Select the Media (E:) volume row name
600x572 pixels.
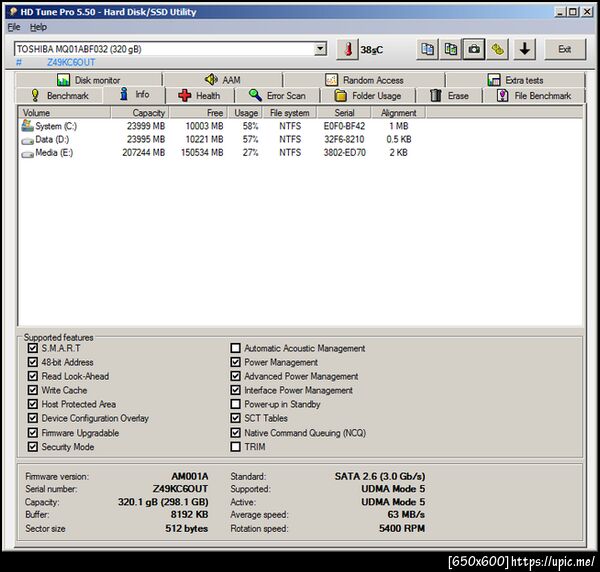(54, 152)
